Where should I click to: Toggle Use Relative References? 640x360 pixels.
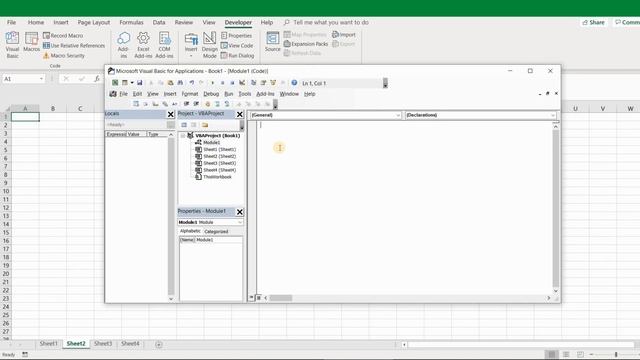74,45
